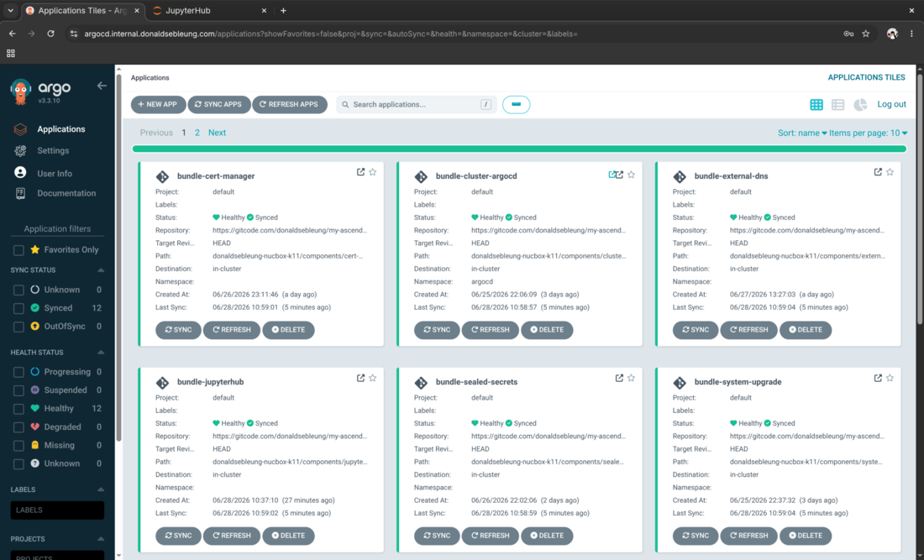Refresh the bundle-cluster-argocd application
The image size is (924, 560).
[x=491, y=330]
